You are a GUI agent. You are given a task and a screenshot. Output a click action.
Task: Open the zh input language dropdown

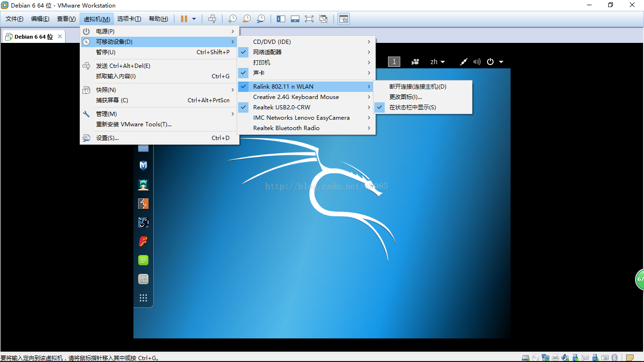438,62
